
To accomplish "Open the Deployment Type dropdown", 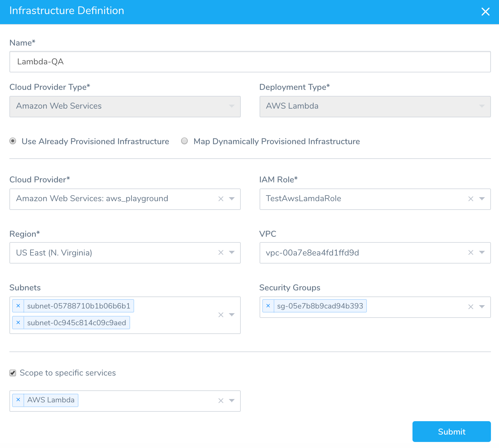I will 375,107.
